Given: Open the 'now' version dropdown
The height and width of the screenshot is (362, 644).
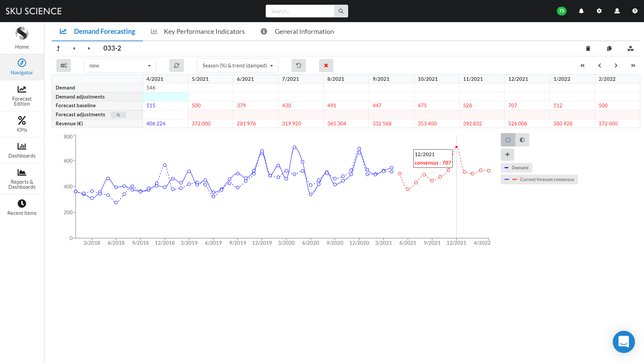Looking at the screenshot, I should pyautogui.click(x=120, y=66).
